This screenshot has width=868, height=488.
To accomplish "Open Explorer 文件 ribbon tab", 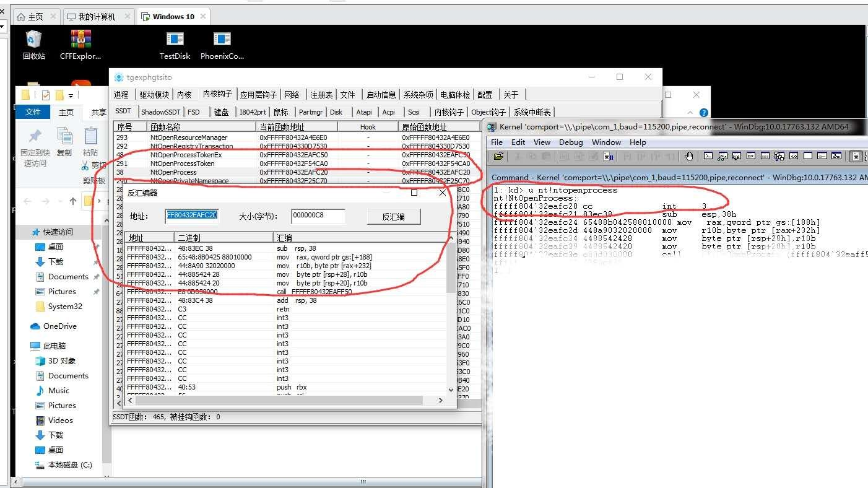I will (x=33, y=112).
